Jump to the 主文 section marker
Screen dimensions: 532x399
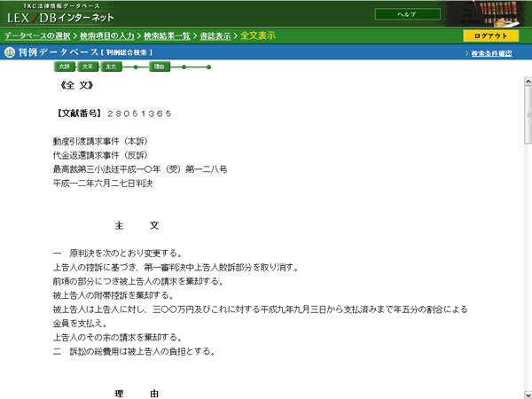pyautogui.click(x=112, y=66)
